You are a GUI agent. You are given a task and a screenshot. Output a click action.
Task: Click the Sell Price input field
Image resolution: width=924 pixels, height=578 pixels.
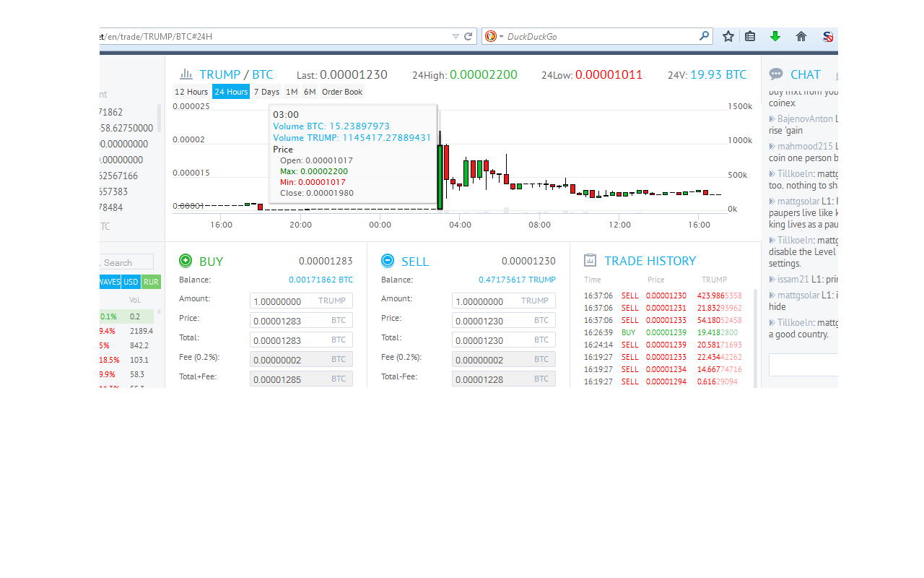coord(504,320)
